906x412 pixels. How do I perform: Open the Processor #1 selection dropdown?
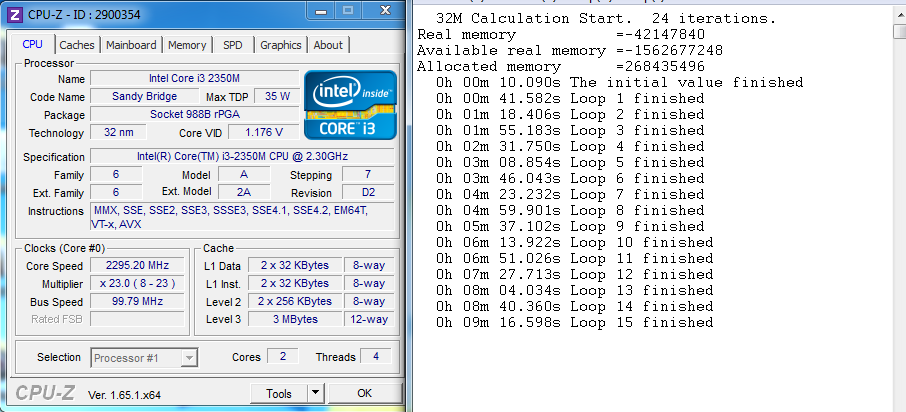144,358
